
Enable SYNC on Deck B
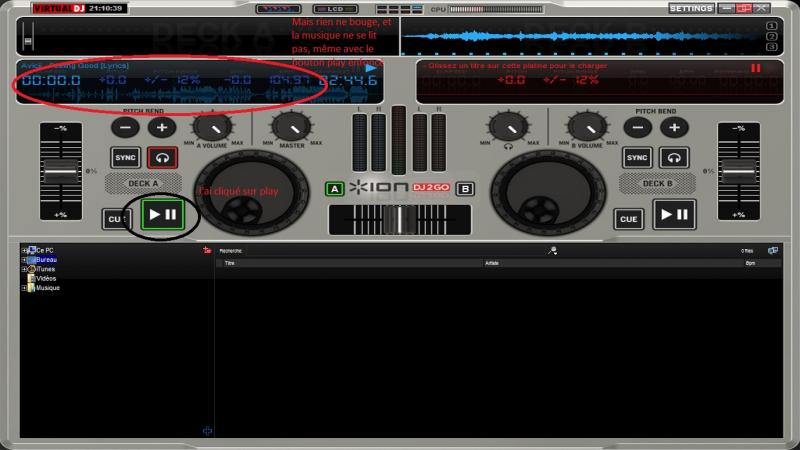[637, 158]
